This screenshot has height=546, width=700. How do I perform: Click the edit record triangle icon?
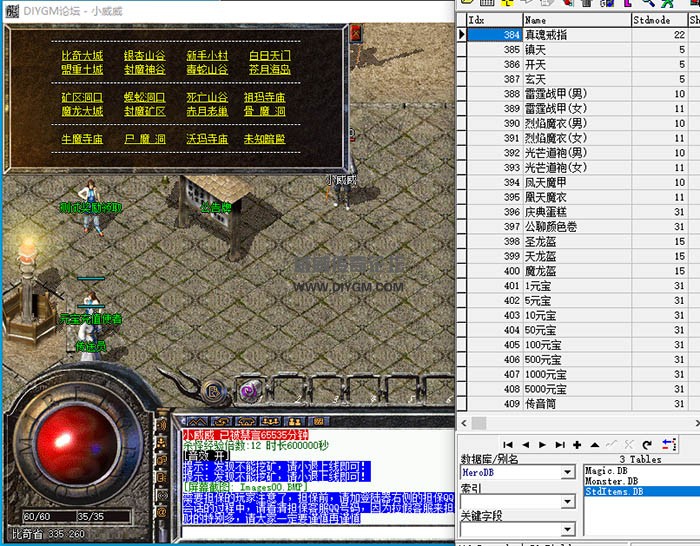click(x=595, y=445)
